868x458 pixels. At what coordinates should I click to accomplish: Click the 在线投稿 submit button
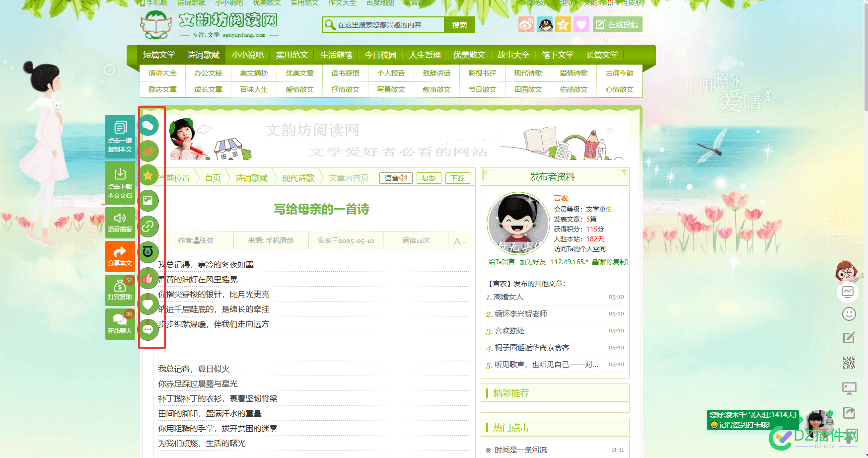point(617,24)
